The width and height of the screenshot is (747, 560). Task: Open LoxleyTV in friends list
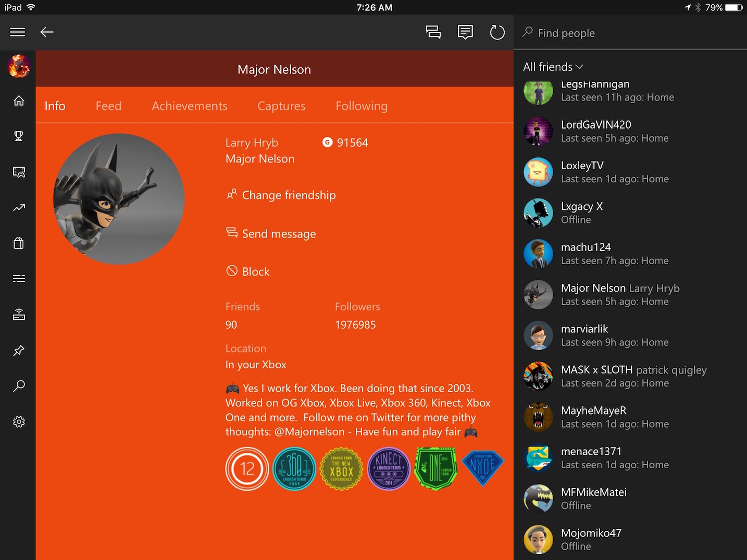point(630,172)
